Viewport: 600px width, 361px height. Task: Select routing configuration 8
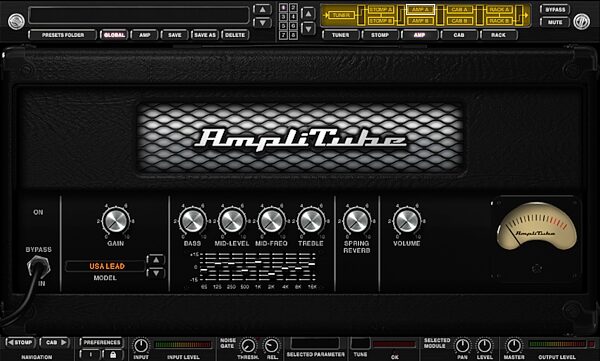tap(293, 35)
